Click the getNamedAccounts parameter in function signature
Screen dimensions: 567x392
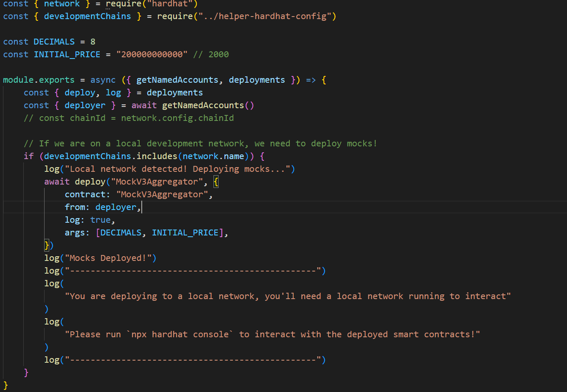(177, 80)
